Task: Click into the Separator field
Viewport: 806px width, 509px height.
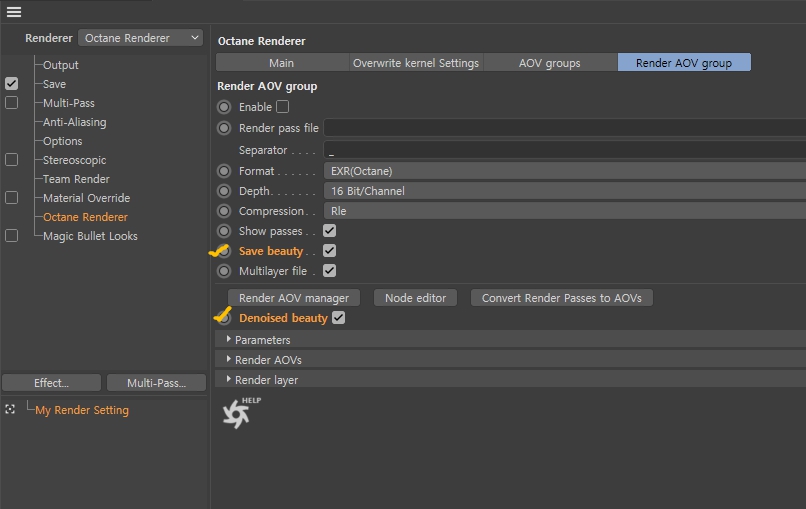Action: (x=564, y=150)
